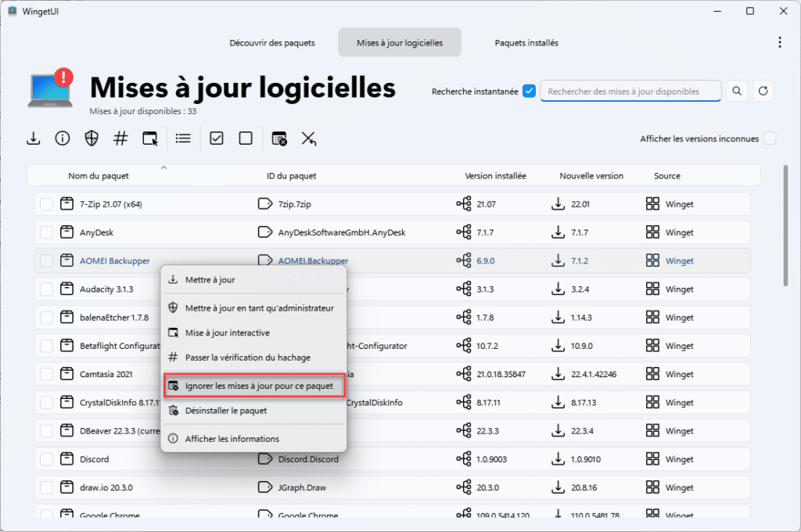The image size is (801, 532).
Task: Sort by Source column header
Action: click(x=667, y=176)
